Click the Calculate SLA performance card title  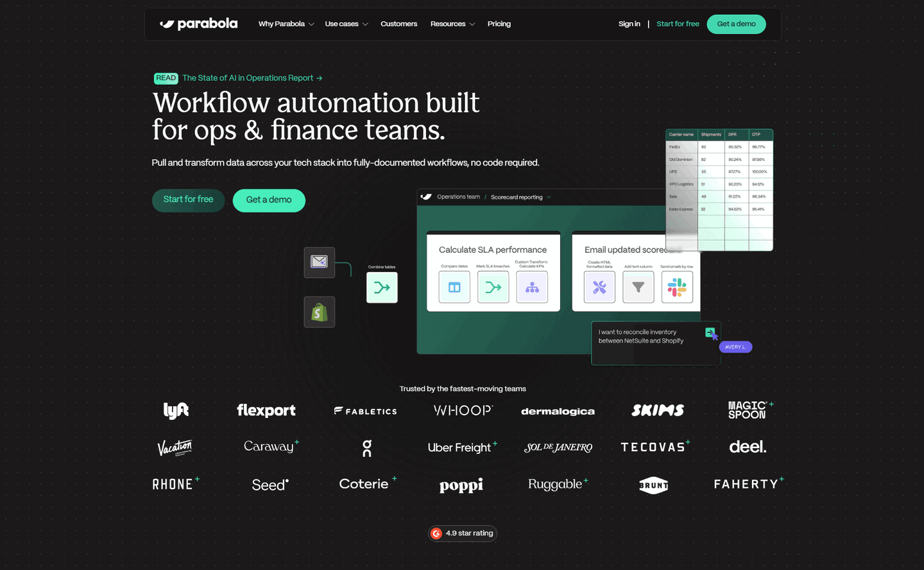point(493,250)
